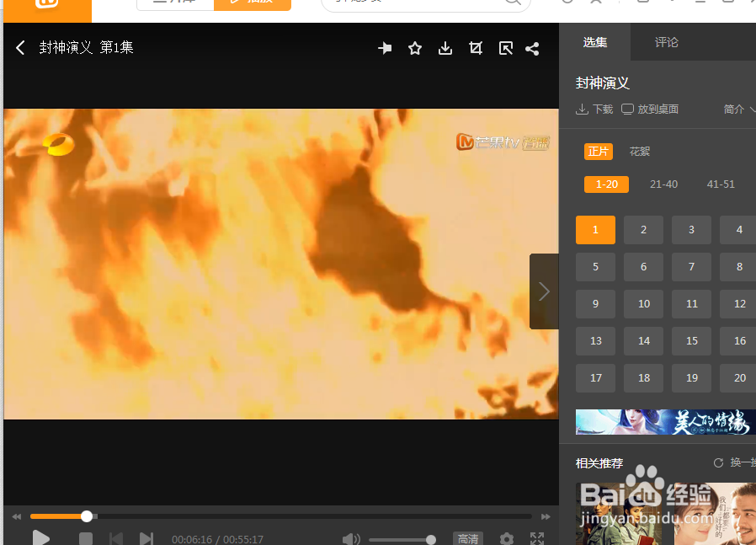Play episode 13

(595, 341)
